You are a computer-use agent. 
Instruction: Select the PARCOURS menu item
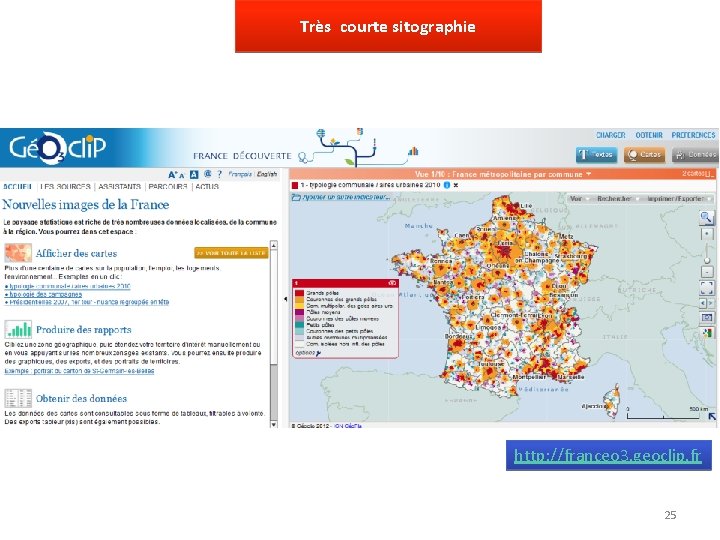click(x=168, y=186)
